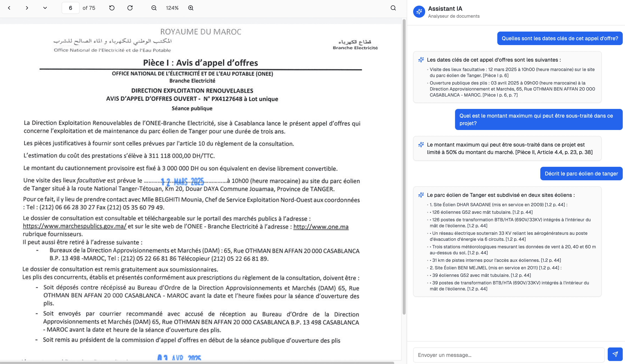Click the 'of 75' page count
Screen dimensions: 625x364
[x=89, y=8]
